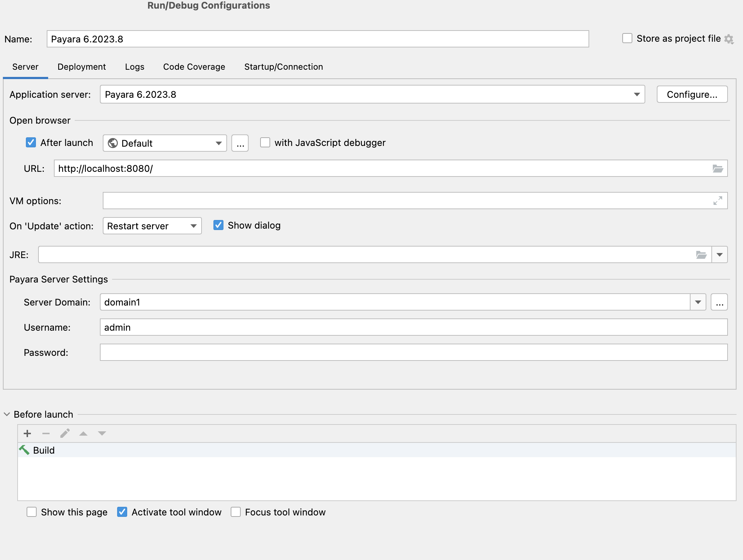Collapse the Before launch section
The height and width of the screenshot is (560, 743).
[7, 414]
